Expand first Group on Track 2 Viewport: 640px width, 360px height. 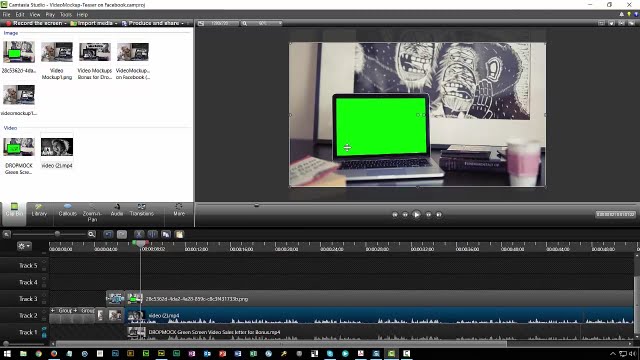(x=53, y=311)
